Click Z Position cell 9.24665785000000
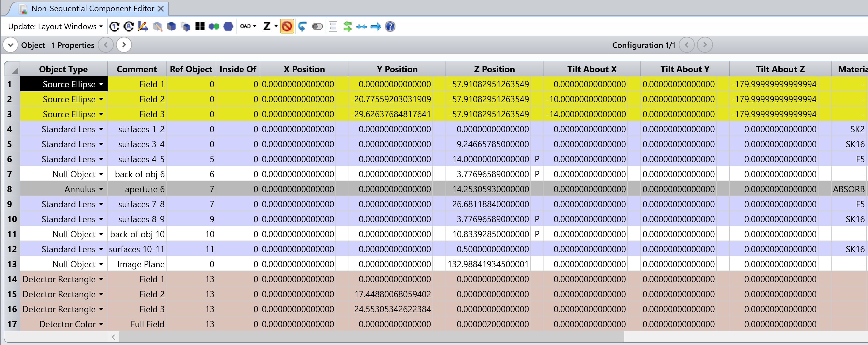Image resolution: width=868 pixels, height=345 pixels. click(488, 144)
